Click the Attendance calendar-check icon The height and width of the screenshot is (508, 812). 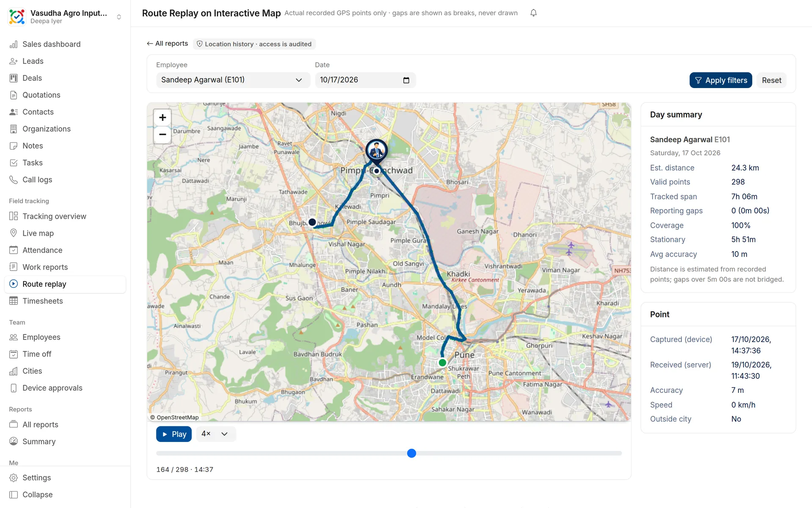14,250
